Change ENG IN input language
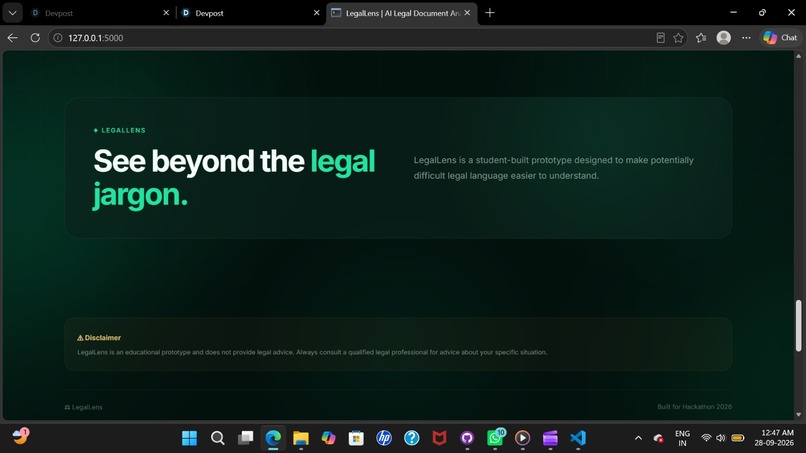Screen dimensions: 806x453 (683, 438)
